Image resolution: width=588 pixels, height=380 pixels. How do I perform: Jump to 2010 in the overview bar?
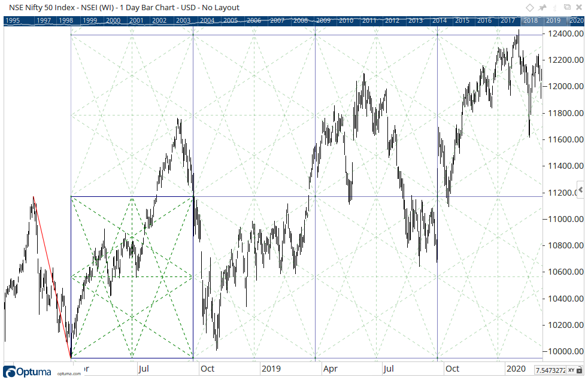(x=345, y=20)
